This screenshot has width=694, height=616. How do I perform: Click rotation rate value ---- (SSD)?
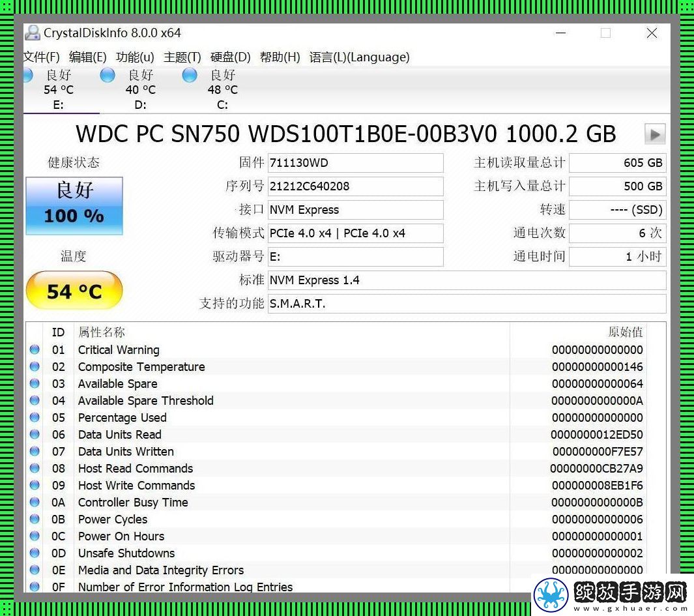point(617,210)
